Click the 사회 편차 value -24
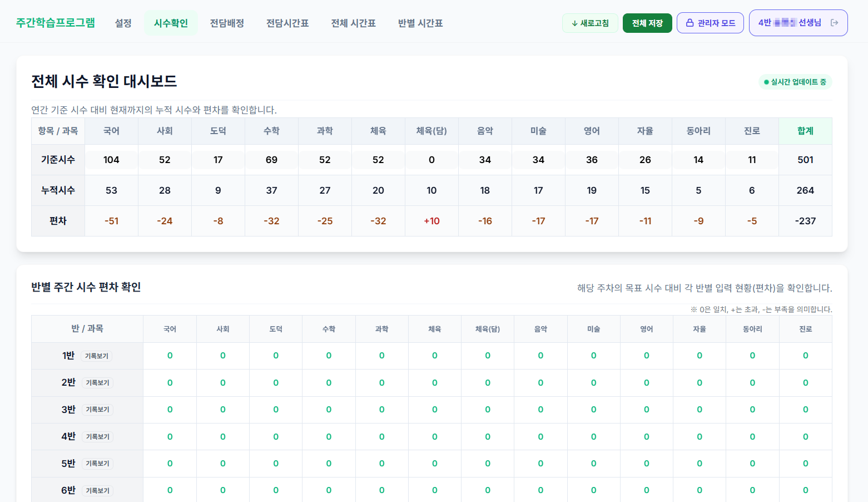 coord(165,221)
